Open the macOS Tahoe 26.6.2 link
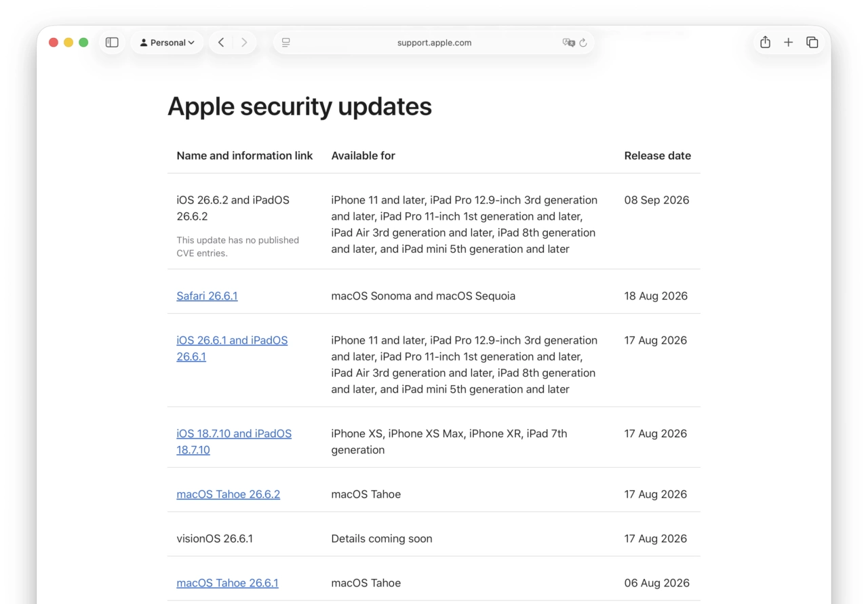 click(228, 494)
